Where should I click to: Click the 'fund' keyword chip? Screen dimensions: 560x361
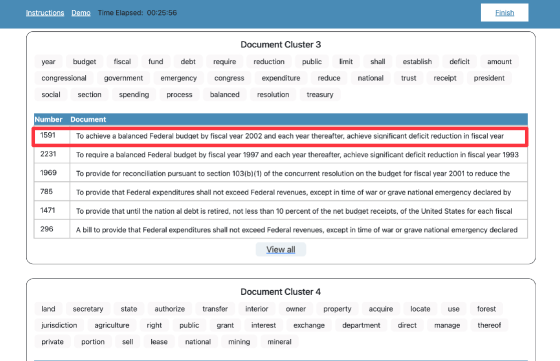click(x=156, y=61)
